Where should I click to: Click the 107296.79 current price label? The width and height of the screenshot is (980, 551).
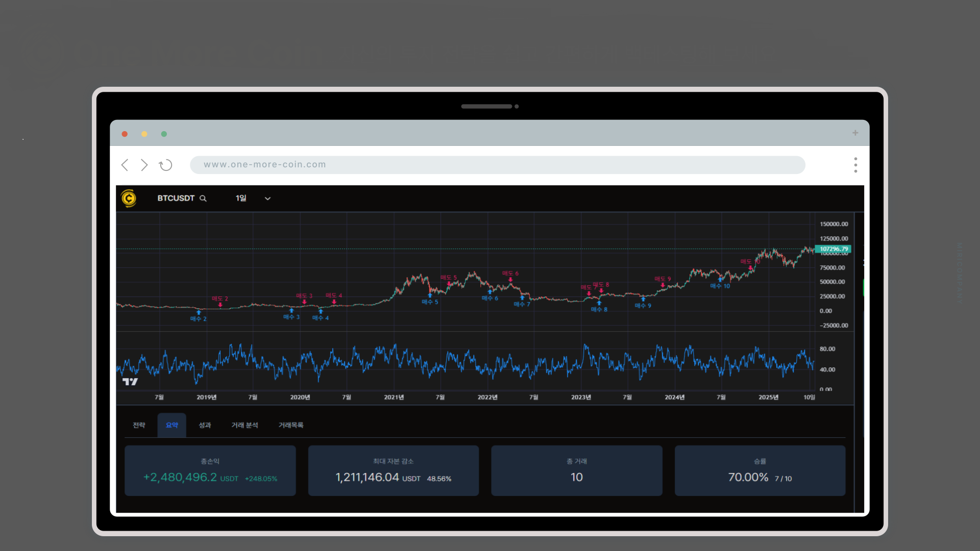pyautogui.click(x=833, y=249)
